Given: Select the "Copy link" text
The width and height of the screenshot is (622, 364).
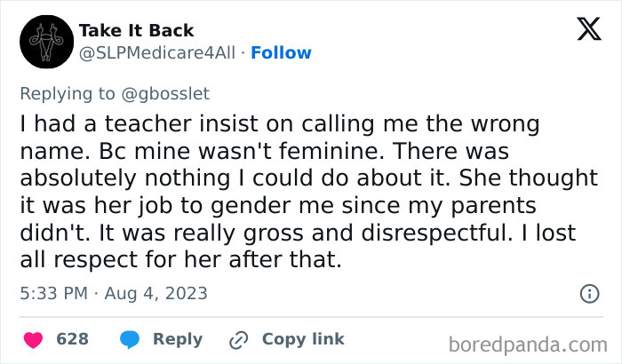Looking at the screenshot, I should [302, 339].
